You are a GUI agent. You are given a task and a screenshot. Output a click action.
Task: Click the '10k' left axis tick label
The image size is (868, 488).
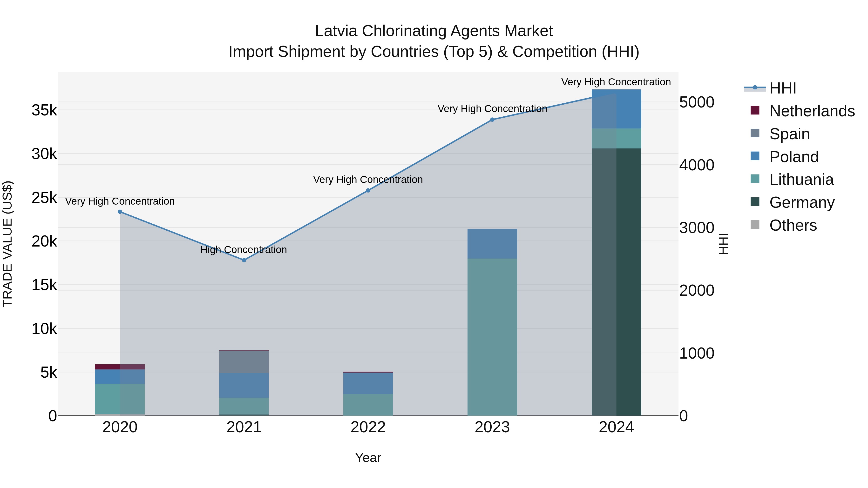(44, 329)
